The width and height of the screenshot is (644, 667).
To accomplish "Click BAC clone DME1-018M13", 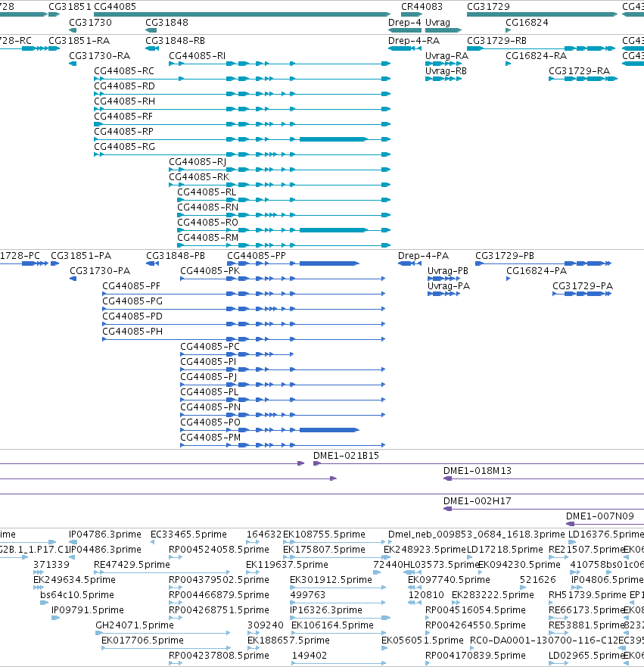I will point(543,479).
